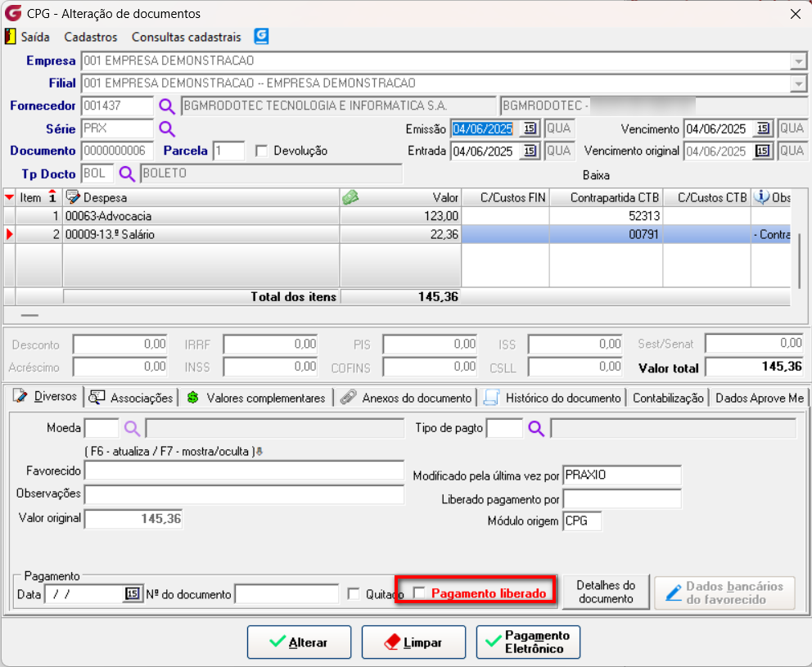Click the Acréscimo value field
812x667 pixels.
click(120, 367)
